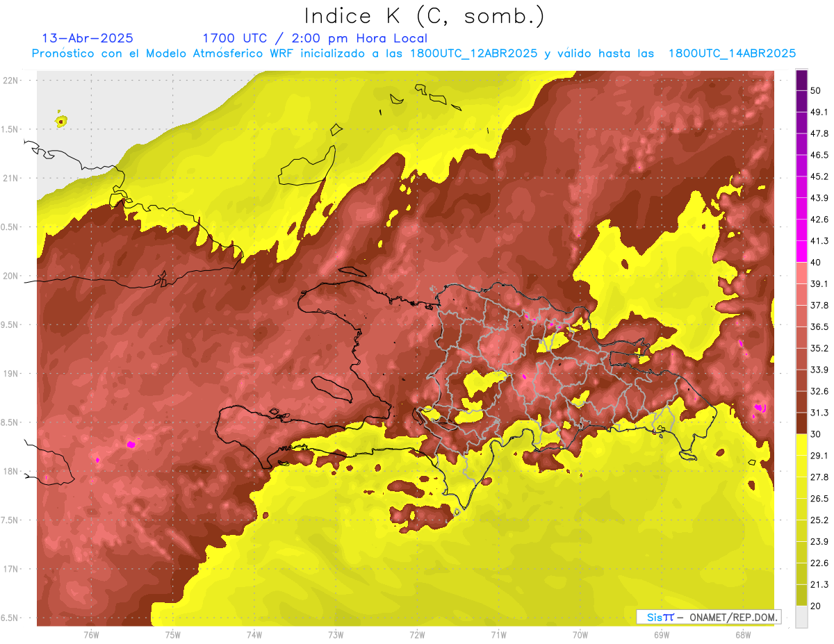Click the gray colorbar segment below 20
Viewport: 834px width, 644px height.
click(x=801, y=616)
